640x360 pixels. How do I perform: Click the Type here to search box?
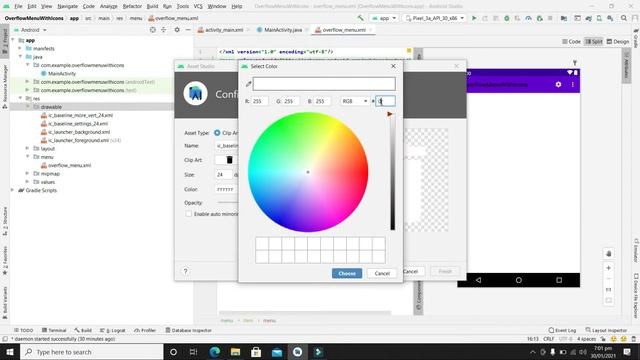(x=92, y=351)
